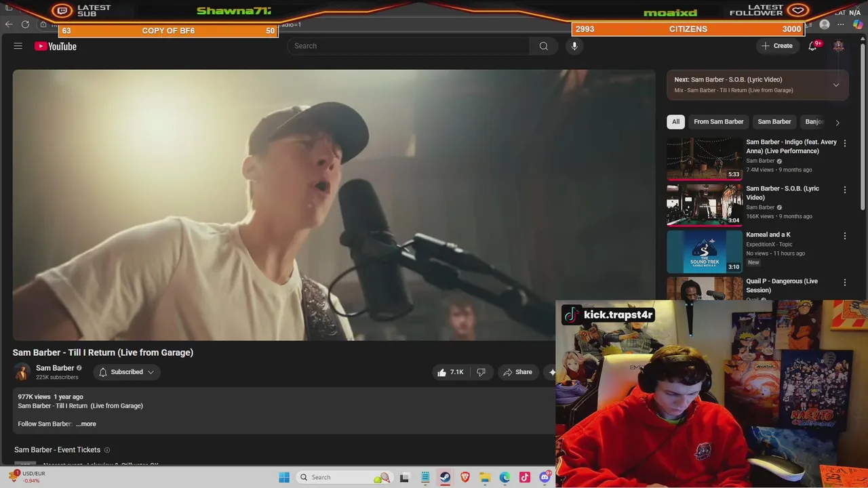Open options for Quail P Dangerous video
The width and height of the screenshot is (868, 488).
[844, 282]
